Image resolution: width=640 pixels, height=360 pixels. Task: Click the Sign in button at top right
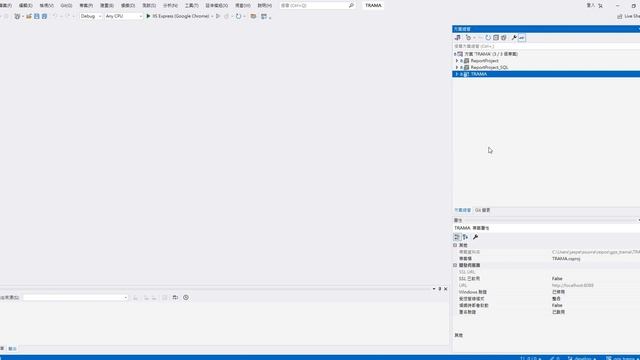coord(591,5)
